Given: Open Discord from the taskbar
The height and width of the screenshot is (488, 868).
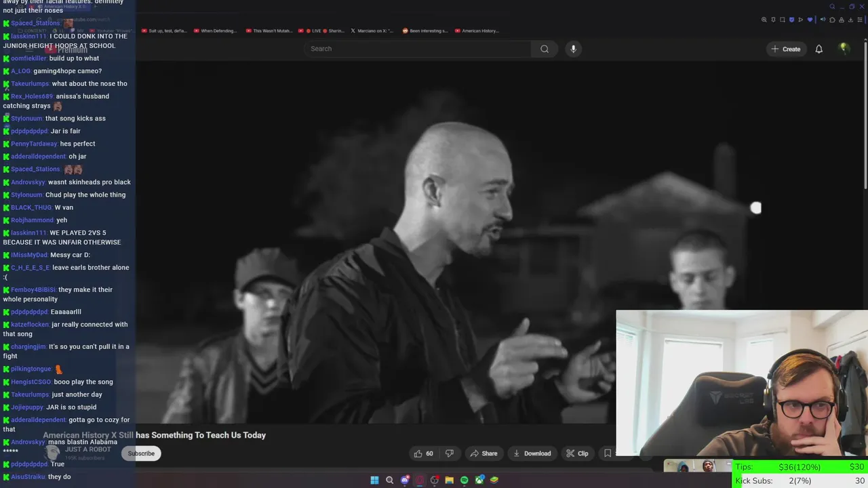Looking at the screenshot, I should (x=405, y=480).
